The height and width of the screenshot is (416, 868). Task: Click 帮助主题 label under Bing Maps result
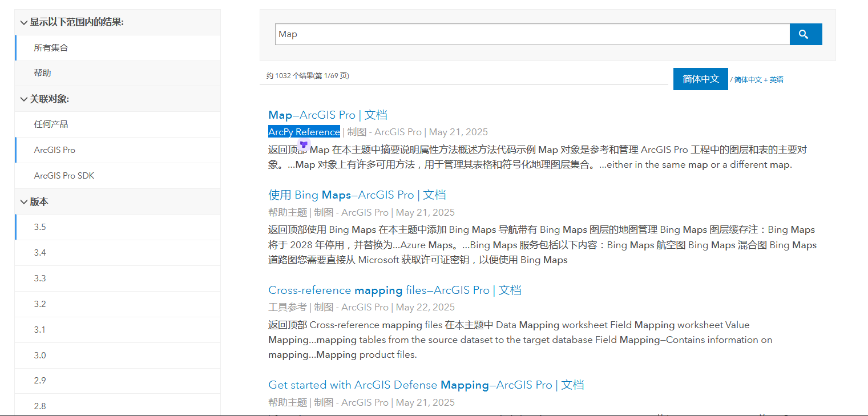[x=288, y=212]
